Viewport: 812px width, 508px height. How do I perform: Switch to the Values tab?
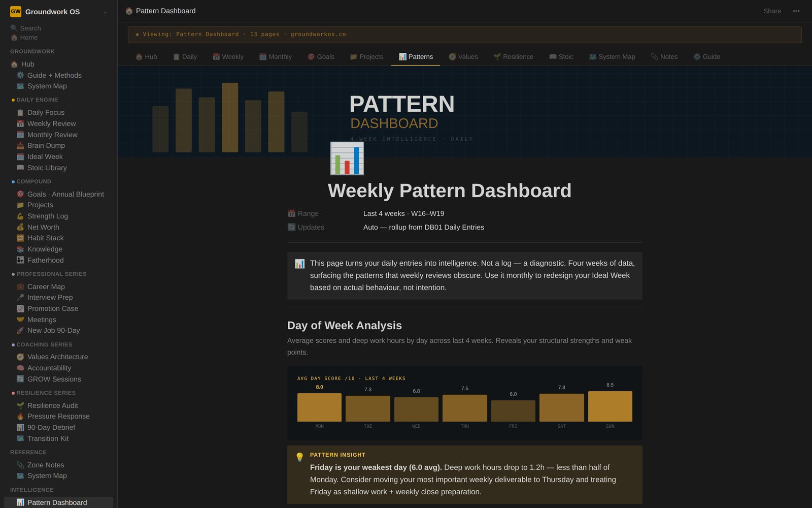click(x=463, y=57)
